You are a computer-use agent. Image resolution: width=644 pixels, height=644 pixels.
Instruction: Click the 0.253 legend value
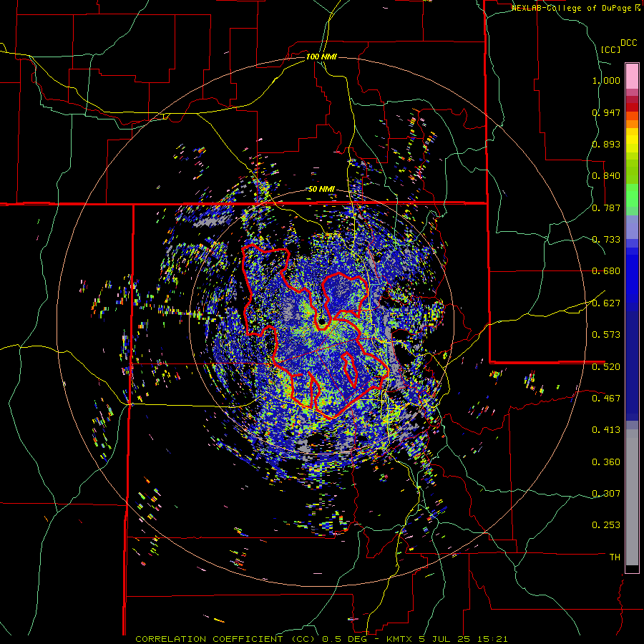click(x=606, y=525)
